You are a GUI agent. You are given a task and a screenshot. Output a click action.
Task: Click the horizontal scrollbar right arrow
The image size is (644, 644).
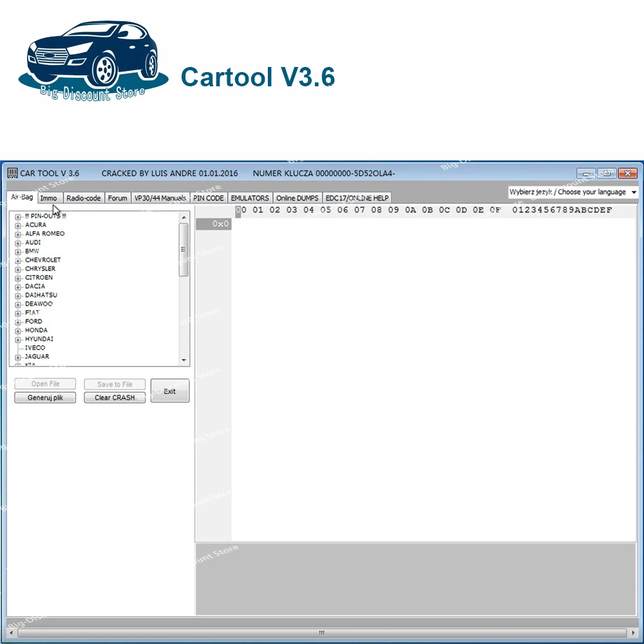[x=633, y=633]
